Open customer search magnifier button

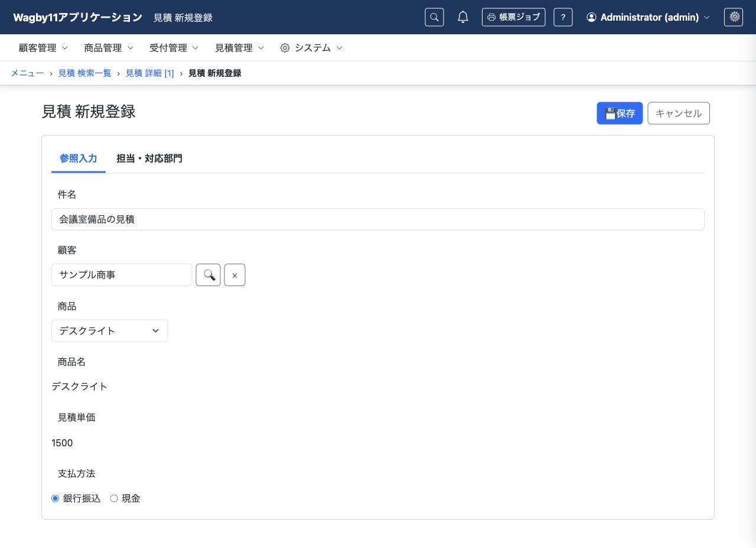208,275
